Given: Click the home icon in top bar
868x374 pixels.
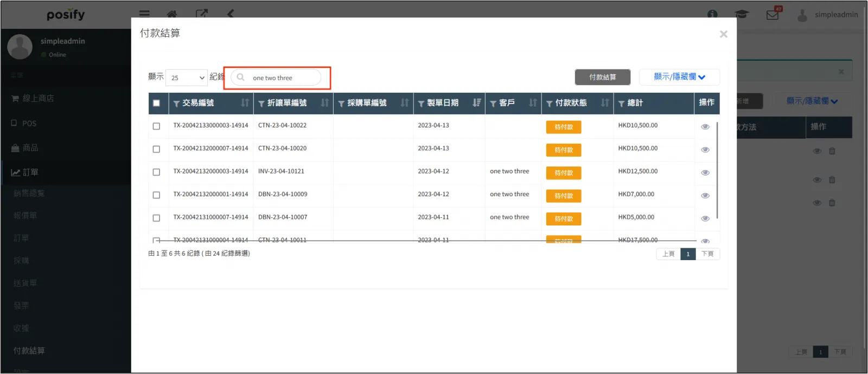Looking at the screenshot, I should point(172,14).
